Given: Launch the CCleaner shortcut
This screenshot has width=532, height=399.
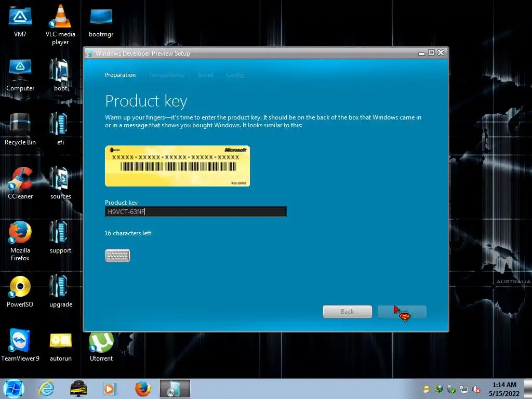Looking at the screenshot, I should coord(20,183).
